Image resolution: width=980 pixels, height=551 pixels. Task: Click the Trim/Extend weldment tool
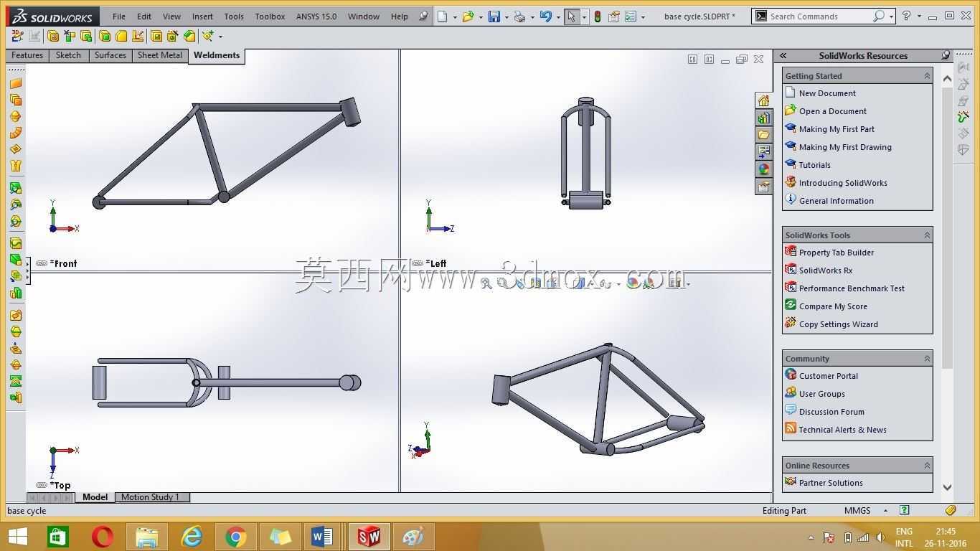click(70, 36)
